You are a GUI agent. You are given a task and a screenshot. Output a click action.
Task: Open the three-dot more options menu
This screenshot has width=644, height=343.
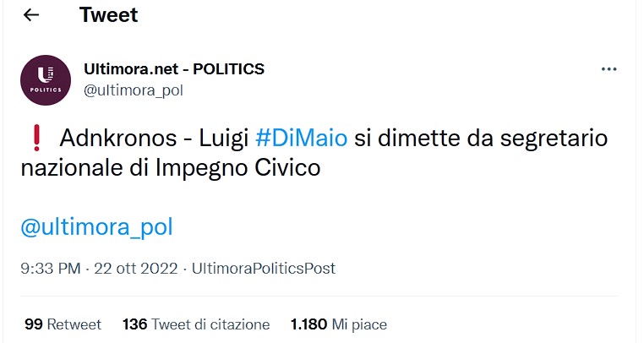point(609,70)
